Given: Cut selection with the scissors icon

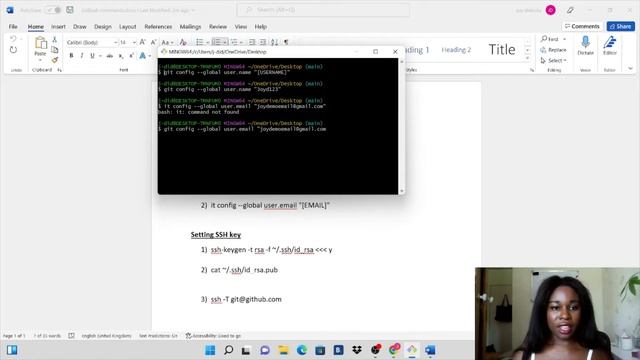Looking at the screenshot, I should [x=55, y=40].
